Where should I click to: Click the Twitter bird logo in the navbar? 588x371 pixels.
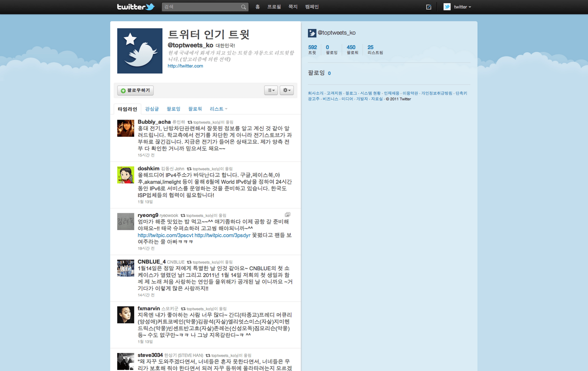tap(136, 7)
